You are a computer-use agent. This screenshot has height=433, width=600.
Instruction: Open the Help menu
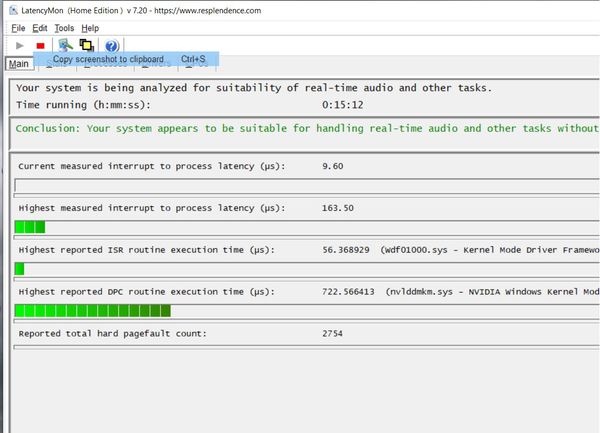pyautogui.click(x=90, y=28)
